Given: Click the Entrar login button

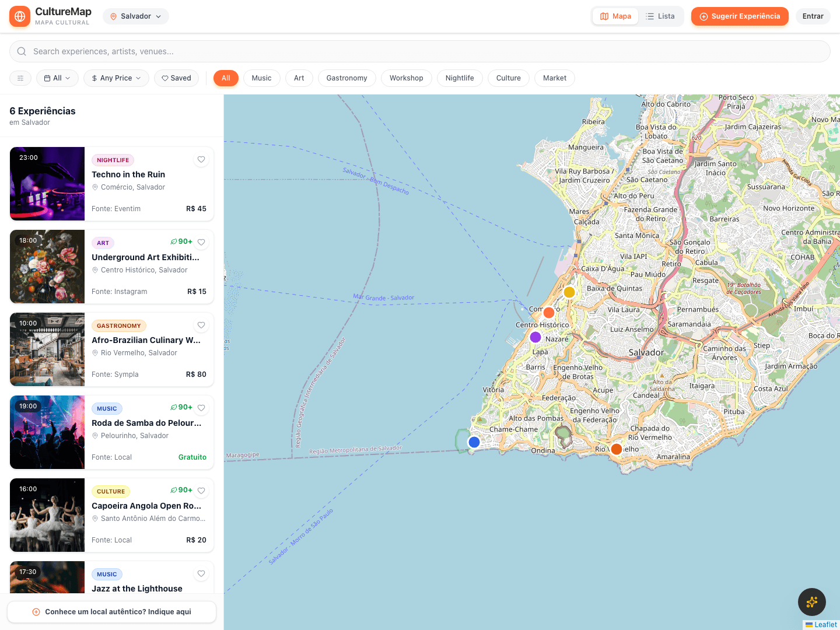Looking at the screenshot, I should click(813, 16).
